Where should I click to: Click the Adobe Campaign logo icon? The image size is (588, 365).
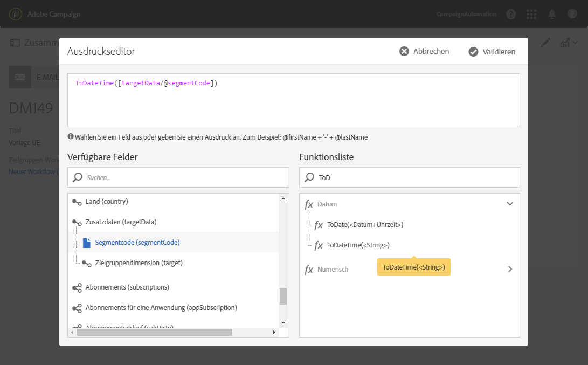coord(17,14)
